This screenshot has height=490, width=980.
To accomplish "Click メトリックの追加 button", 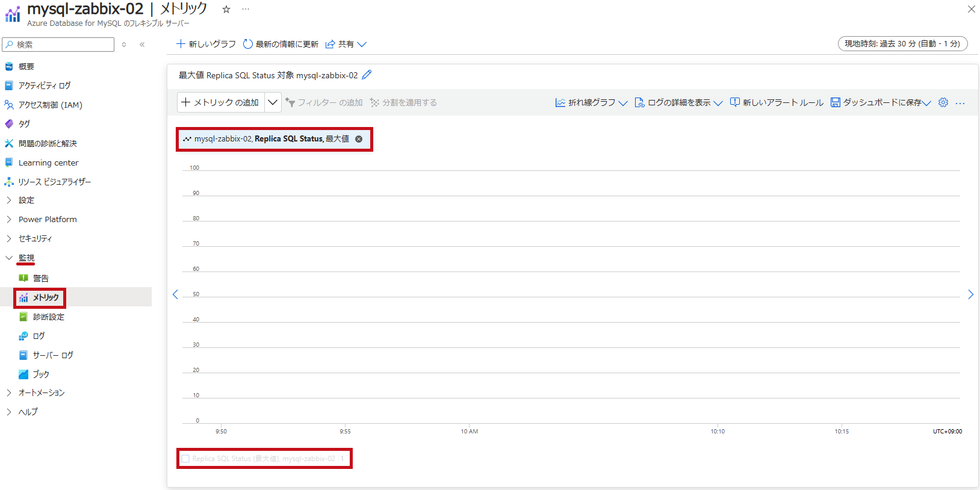I will pyautogui.click(x=221, y=102).
